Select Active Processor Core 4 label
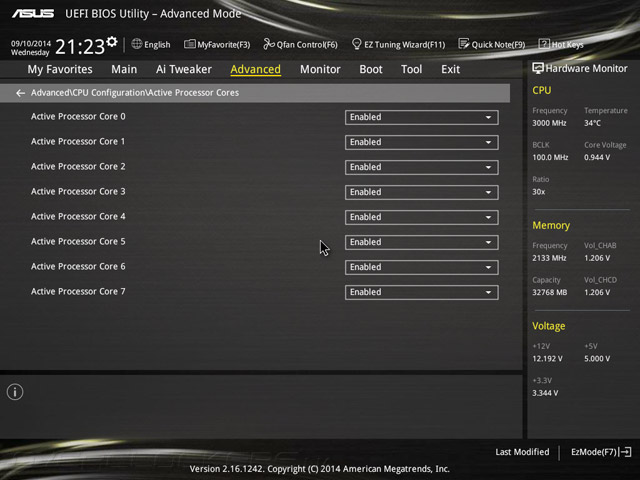Viewport: 640px width, 480px height. [x=78, y=217]
